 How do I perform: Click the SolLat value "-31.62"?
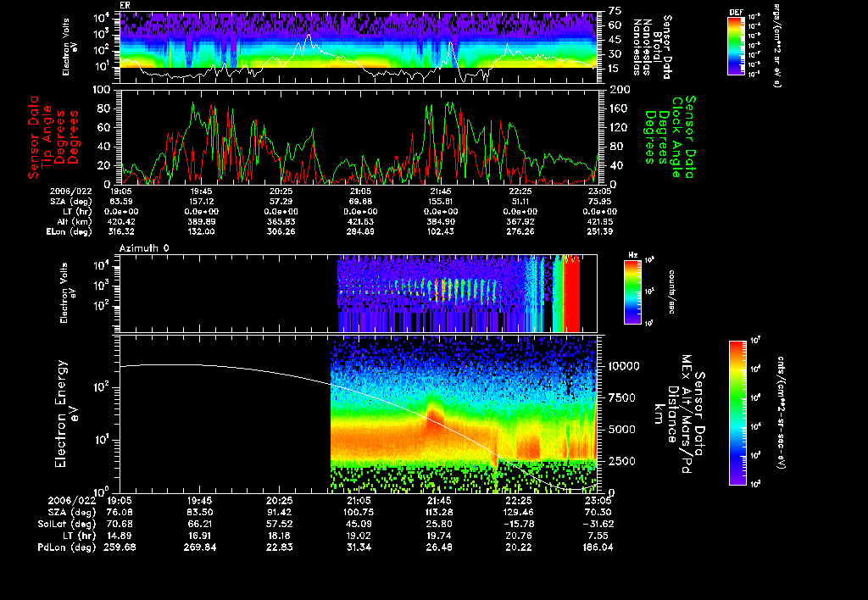[598, 524]
